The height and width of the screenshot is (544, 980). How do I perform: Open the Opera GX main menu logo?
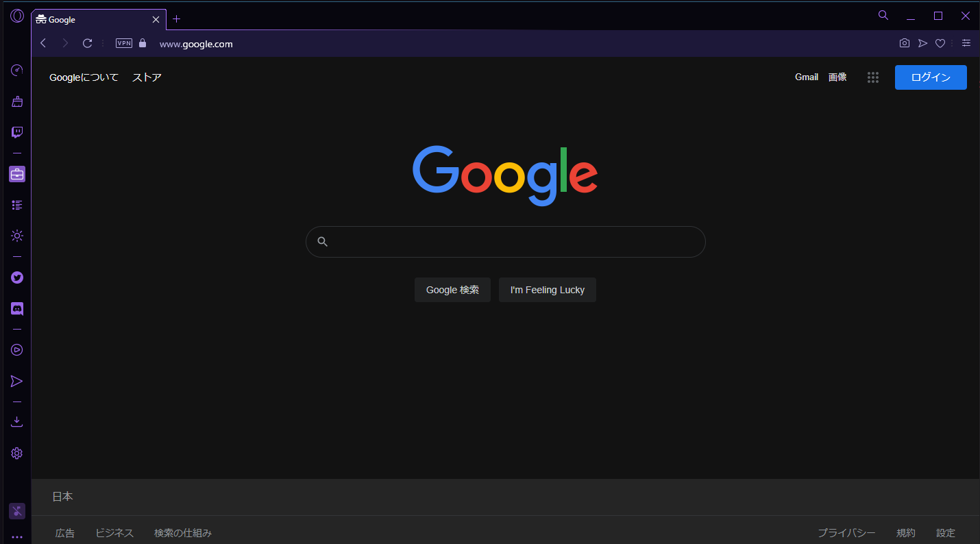click(x=17, y=16)
